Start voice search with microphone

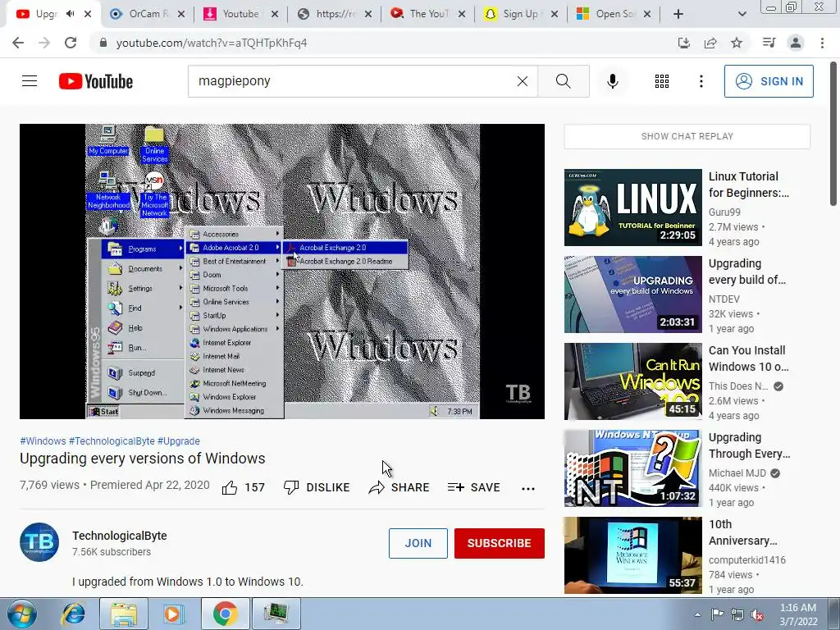point(613,81)
